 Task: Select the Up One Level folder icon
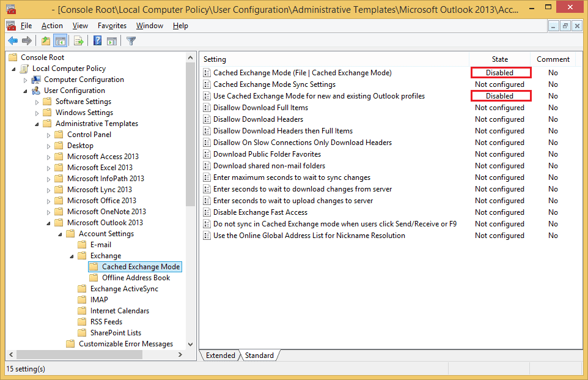[45, 40]
